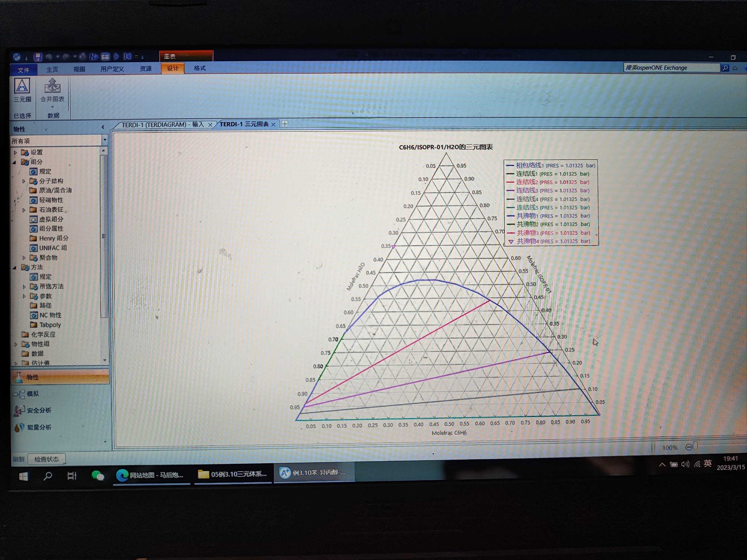Expand the 分子结构 tree node
The height and width of the screenshot is (560, 747).
click(24, 181)
